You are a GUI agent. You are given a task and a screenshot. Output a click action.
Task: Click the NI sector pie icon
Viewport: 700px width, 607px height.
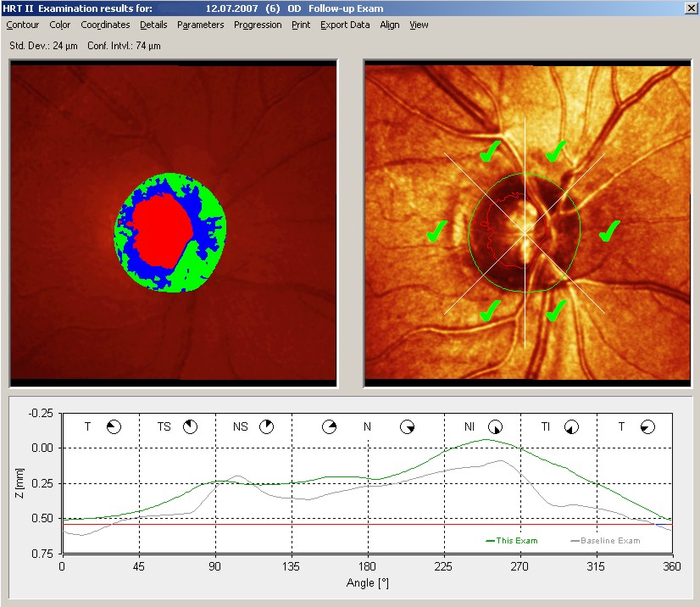tap(496, 426)
